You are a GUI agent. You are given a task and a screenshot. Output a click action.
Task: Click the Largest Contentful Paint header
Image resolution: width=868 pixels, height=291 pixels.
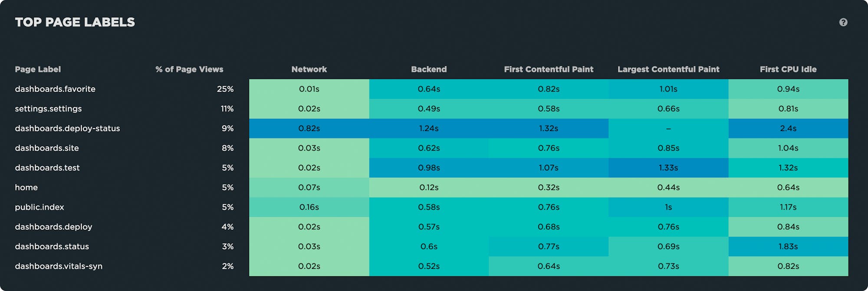click(668, 69)
